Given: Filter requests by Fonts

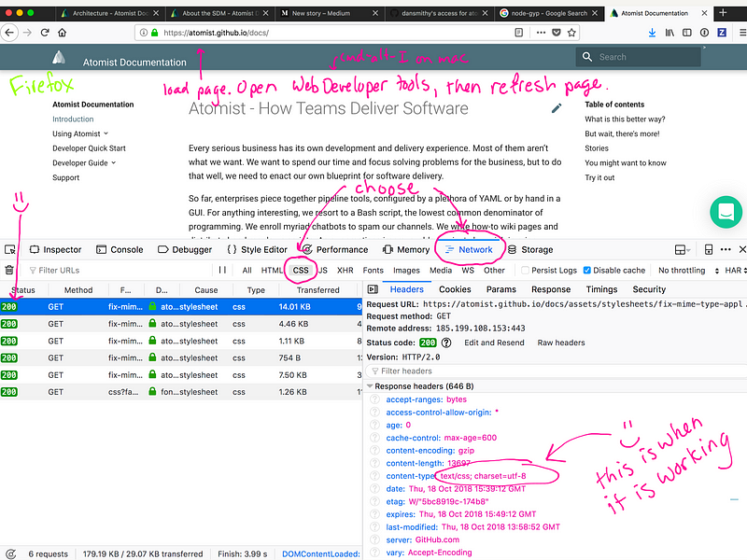Looking at the screenshot, I should (373, 270).
